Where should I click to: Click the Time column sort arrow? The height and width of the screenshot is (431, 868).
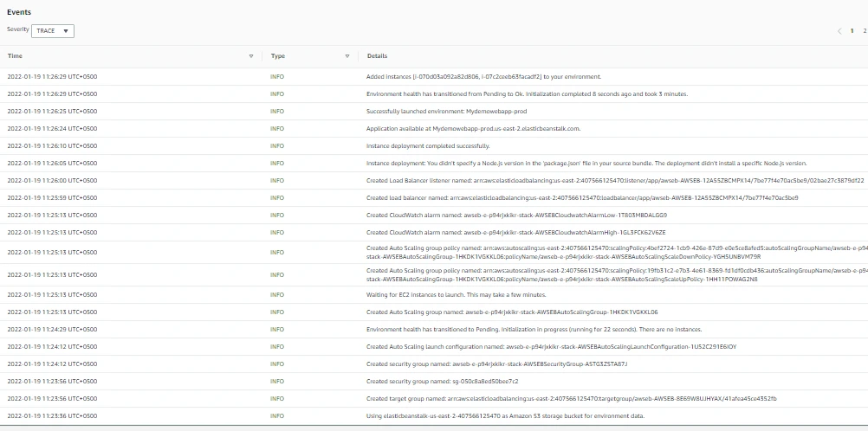pyautogui.click(x=251, y=56)
